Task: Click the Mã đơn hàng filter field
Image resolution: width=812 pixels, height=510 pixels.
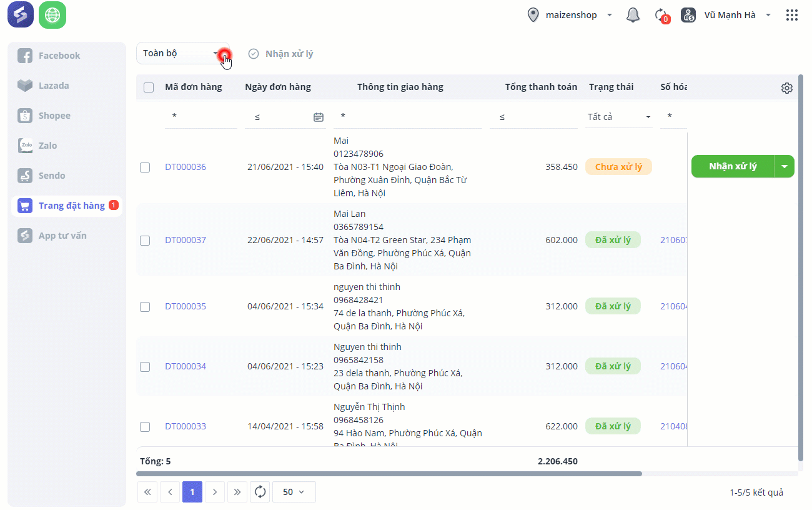Action: 201,117
